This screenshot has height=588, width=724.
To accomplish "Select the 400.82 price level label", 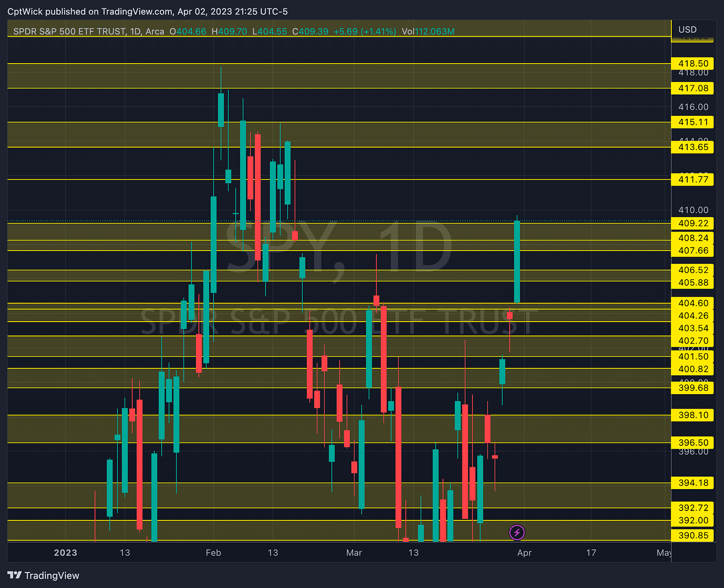I will (693, 369).
